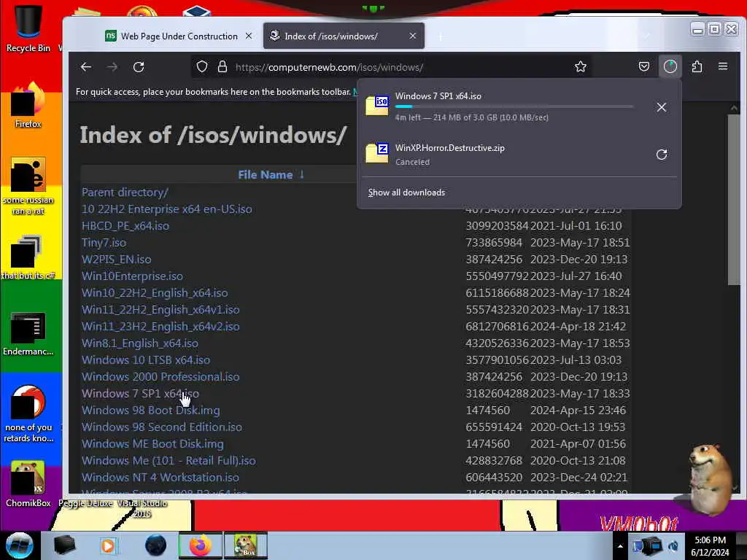Click the Windows 7 SP1 x64.iso download file icon
Screen dimensions: 747x560
[377, 105]
